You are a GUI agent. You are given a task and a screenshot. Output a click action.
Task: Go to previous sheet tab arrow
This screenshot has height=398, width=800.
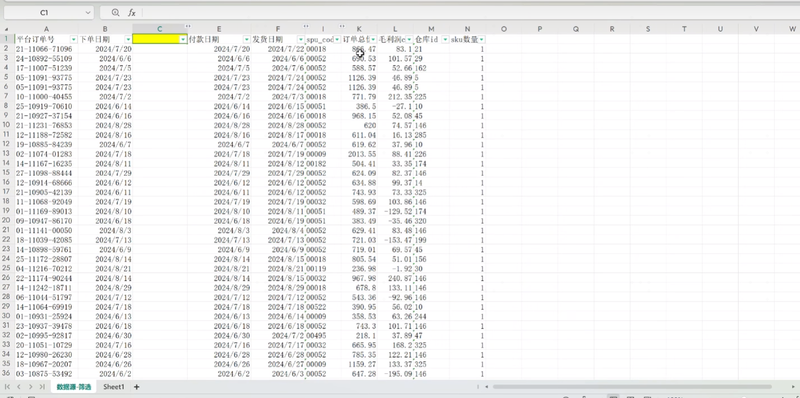click(x=19, y=387)
